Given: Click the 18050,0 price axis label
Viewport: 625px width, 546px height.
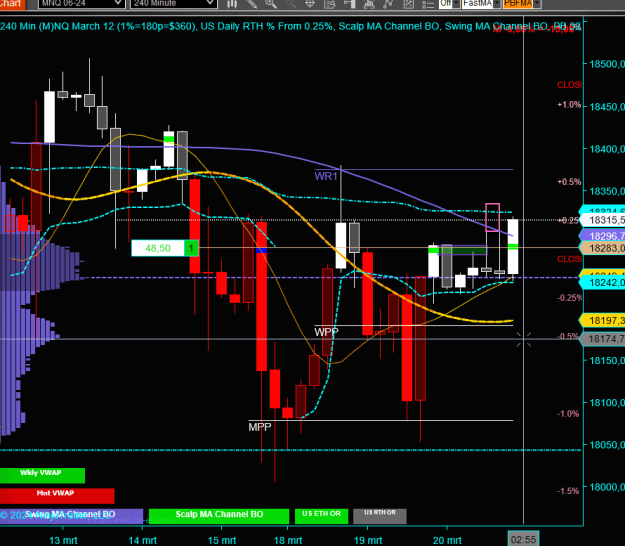Looking at the screenshot, I should (x=607, y=445).
